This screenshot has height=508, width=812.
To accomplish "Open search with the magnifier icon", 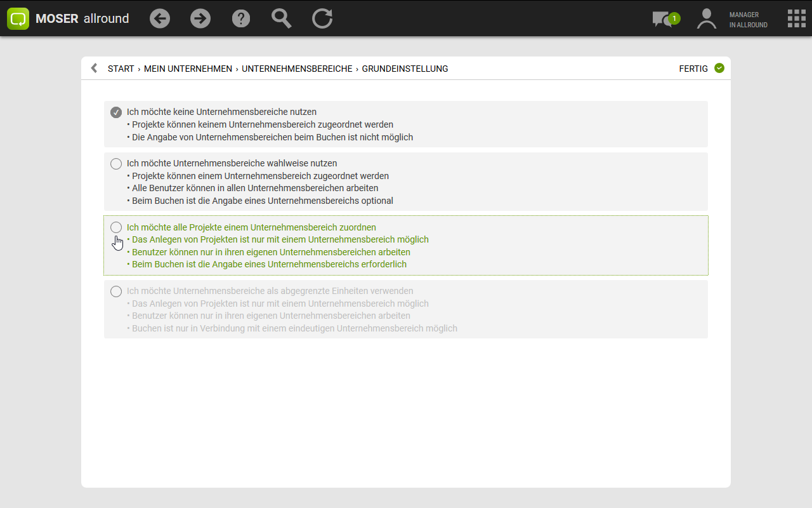I will pos(281,18).
